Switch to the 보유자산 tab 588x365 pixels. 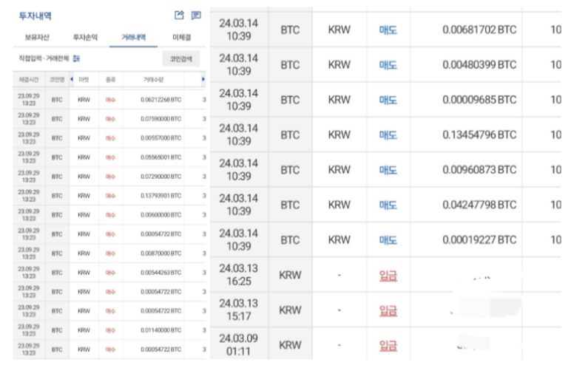click(x=35, y=36)
